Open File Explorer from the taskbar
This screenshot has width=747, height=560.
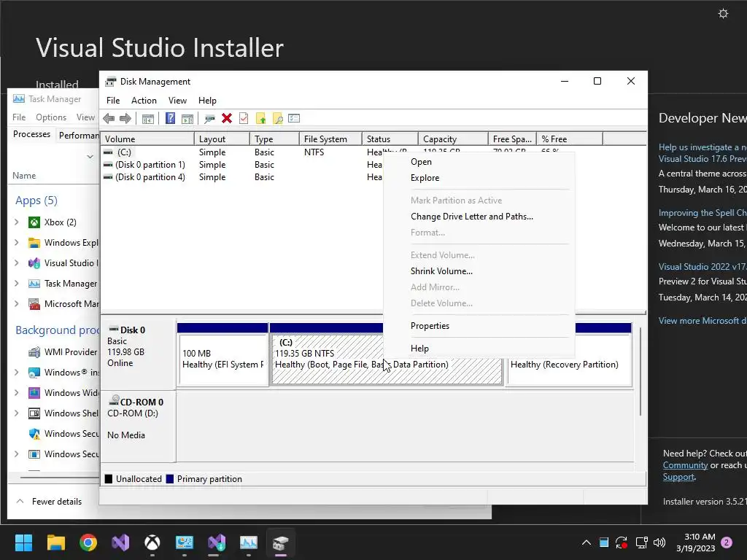coord(55,542)
